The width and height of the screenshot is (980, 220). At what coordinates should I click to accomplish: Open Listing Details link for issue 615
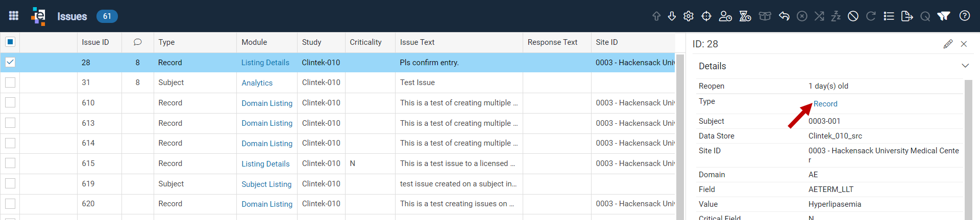click(265, 164)
